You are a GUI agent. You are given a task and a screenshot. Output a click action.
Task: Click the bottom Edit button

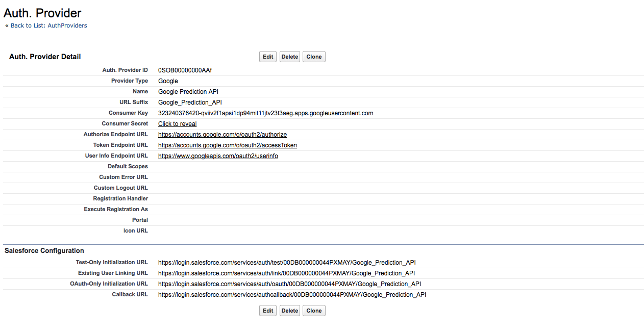pos(268,311)
